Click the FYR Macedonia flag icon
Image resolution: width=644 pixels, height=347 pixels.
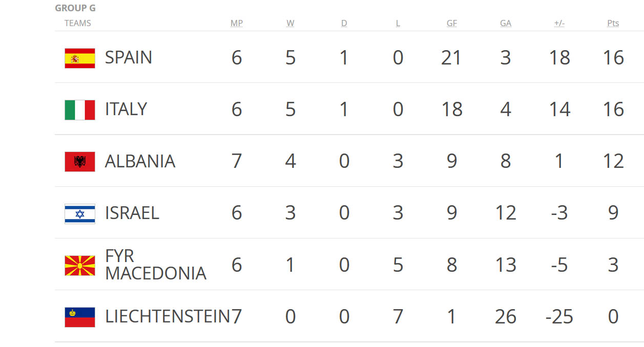click(80, 265)
